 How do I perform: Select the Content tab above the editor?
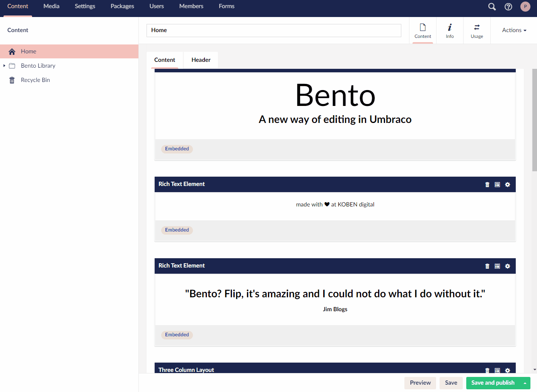tap(165, 60)
